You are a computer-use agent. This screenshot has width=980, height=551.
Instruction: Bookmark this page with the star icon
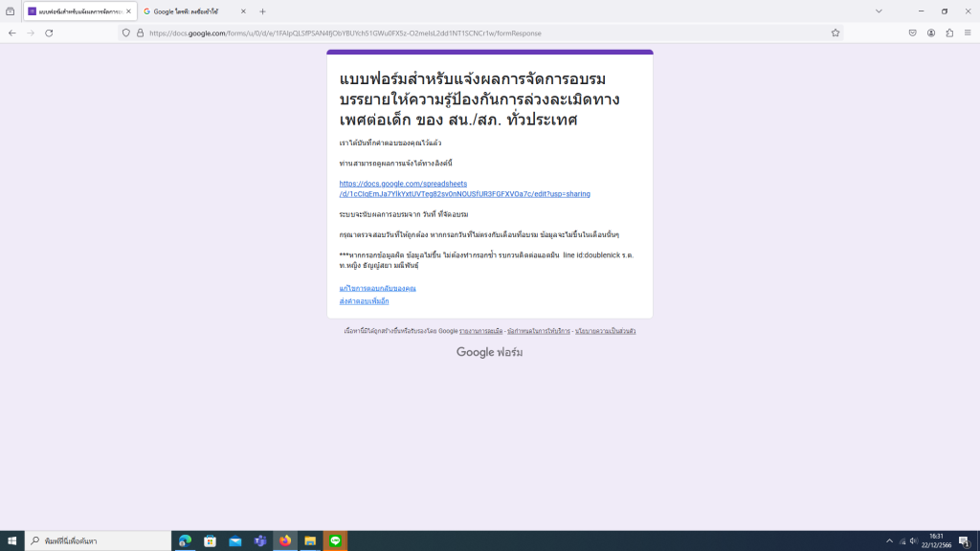[x=835, y=33]
